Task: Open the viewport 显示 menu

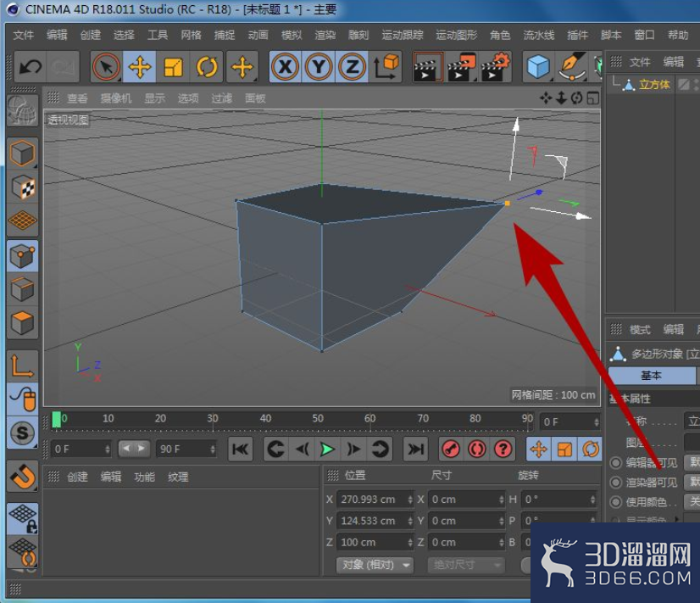Action: tap(155, 98)
